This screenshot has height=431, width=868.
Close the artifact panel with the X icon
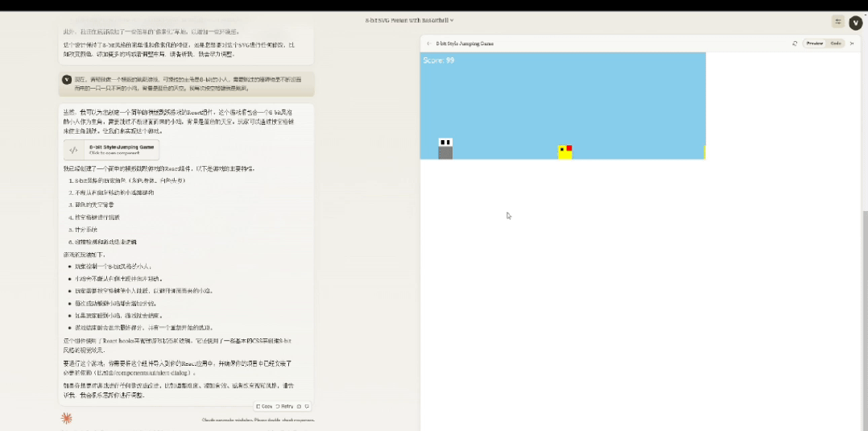click(x=852, y=44)
